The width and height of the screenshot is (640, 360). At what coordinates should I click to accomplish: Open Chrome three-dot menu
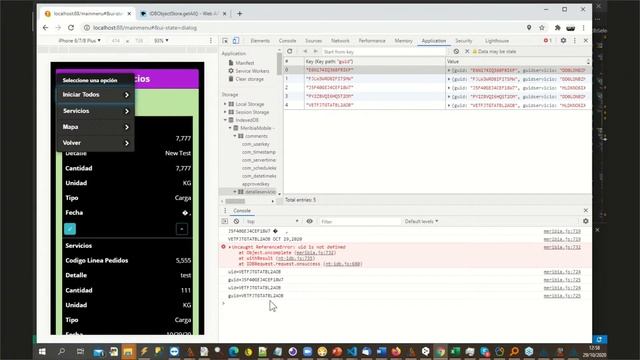(x=584, y=28)
